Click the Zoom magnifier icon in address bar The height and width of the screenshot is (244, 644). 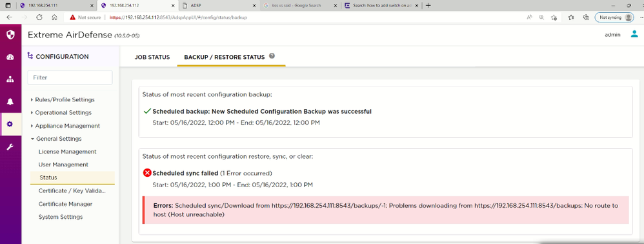(x=541, y=17)
